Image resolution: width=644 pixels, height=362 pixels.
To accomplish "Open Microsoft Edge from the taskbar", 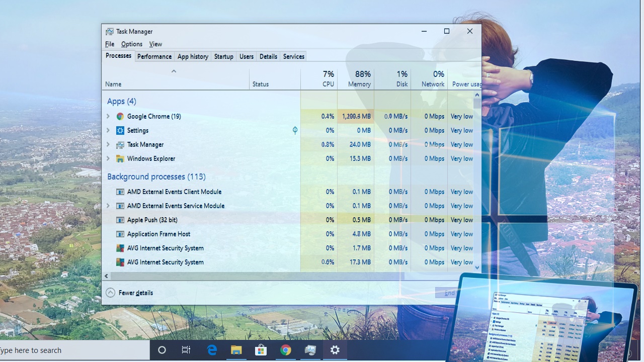I will pyautogui.click(x=212, y=350).
